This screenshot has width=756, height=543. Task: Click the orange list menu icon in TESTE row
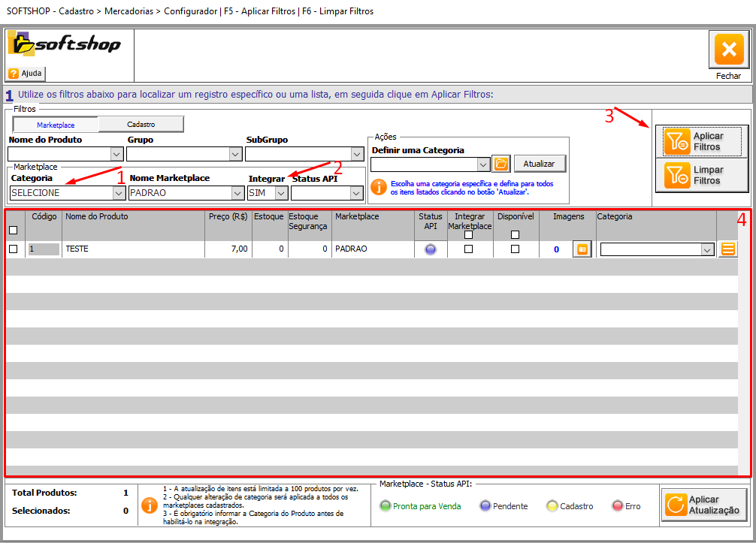tap(727, 249)
